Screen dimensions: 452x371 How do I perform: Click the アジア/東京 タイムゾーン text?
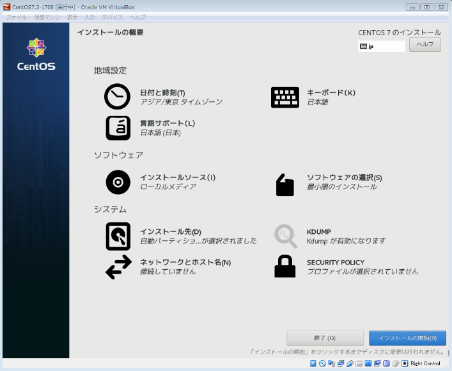pos(181,102)
